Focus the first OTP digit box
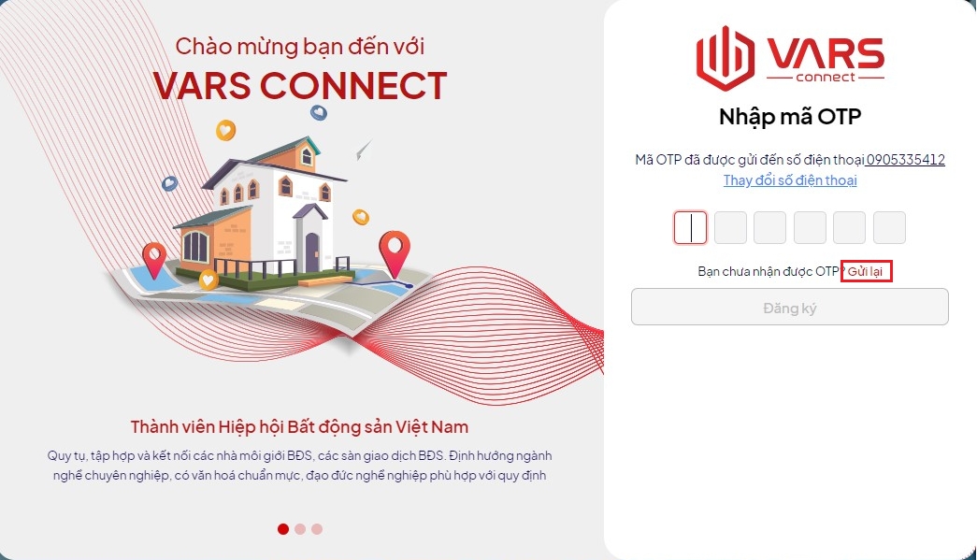This screenshot has height=560, width=977. tap(690, 227)
